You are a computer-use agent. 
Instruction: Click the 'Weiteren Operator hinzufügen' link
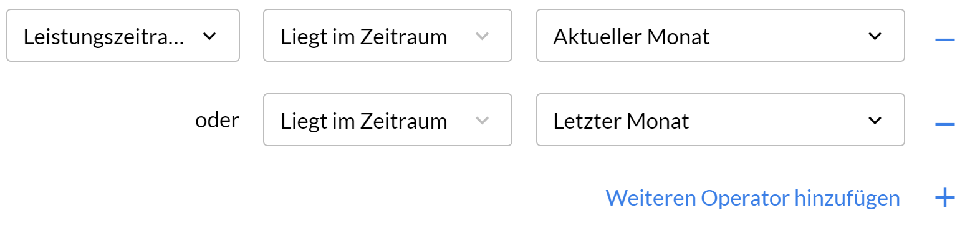coord(753,198)
